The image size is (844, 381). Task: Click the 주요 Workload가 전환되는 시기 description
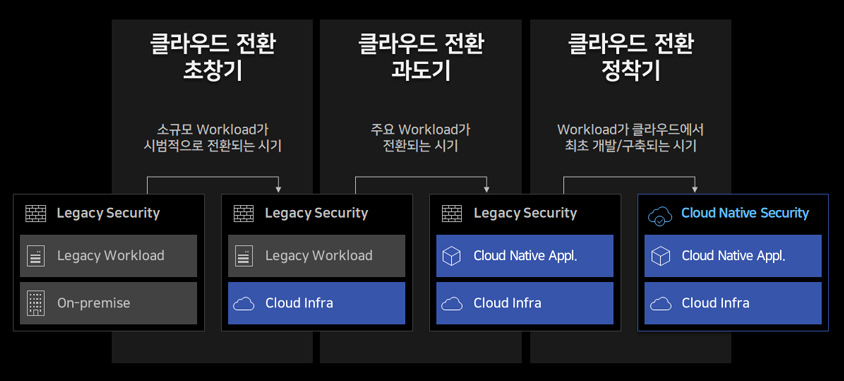pyautogui.click(x=420, y=138)
